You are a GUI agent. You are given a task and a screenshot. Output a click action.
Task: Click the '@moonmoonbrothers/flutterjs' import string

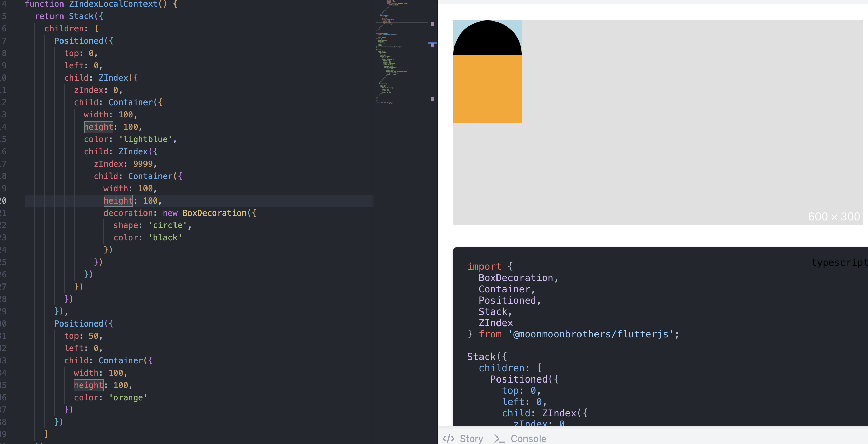point(590,334)
